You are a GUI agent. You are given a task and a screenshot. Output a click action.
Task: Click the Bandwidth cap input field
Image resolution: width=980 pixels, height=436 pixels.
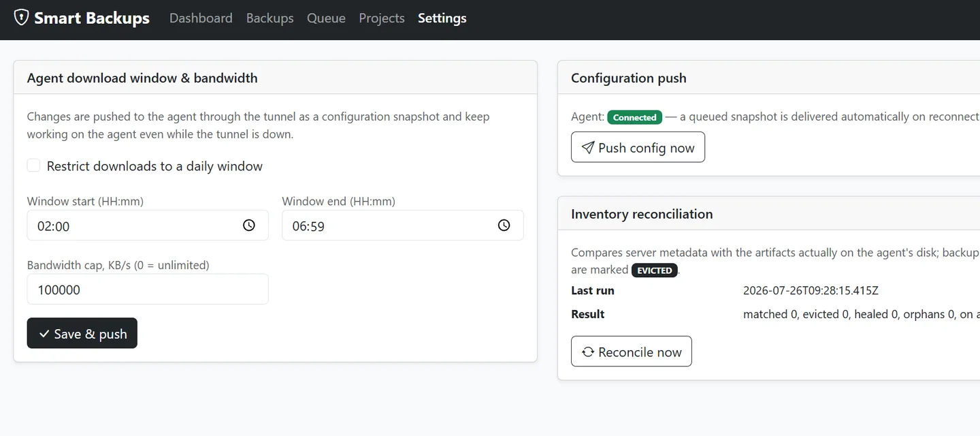pos(148,290)
